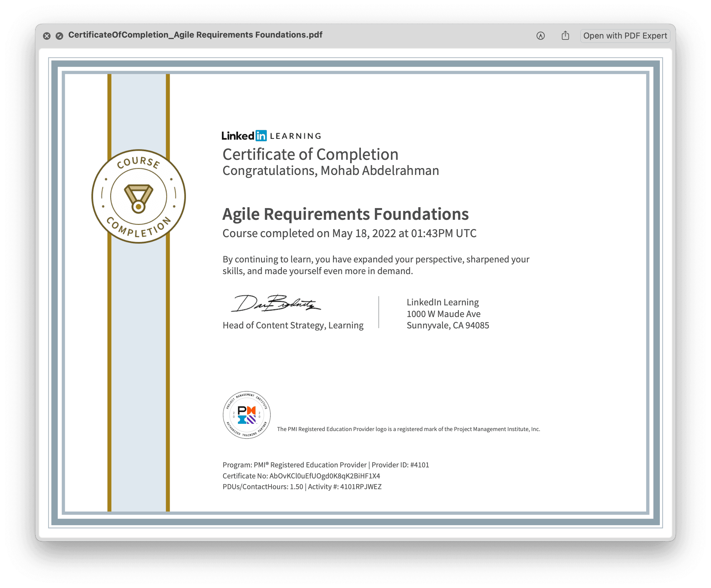This screenshot has width=711, height=588.
Task: Click the handwritten signature
Action: [x=276, y=303]
